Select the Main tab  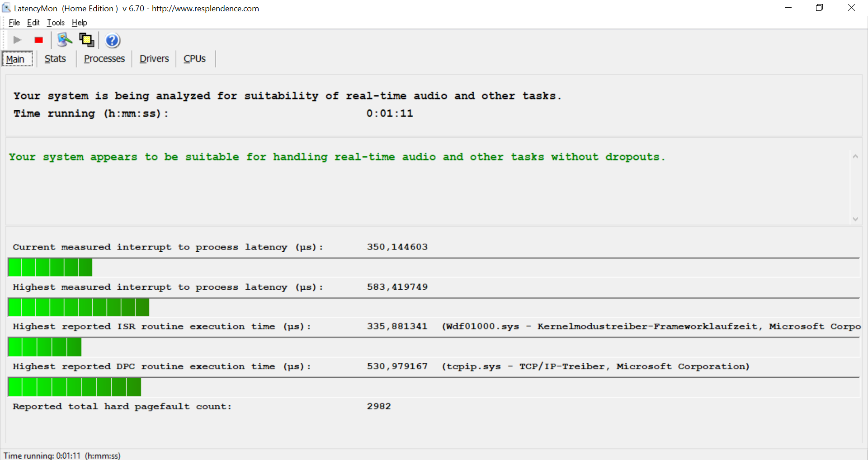[15, 59]
